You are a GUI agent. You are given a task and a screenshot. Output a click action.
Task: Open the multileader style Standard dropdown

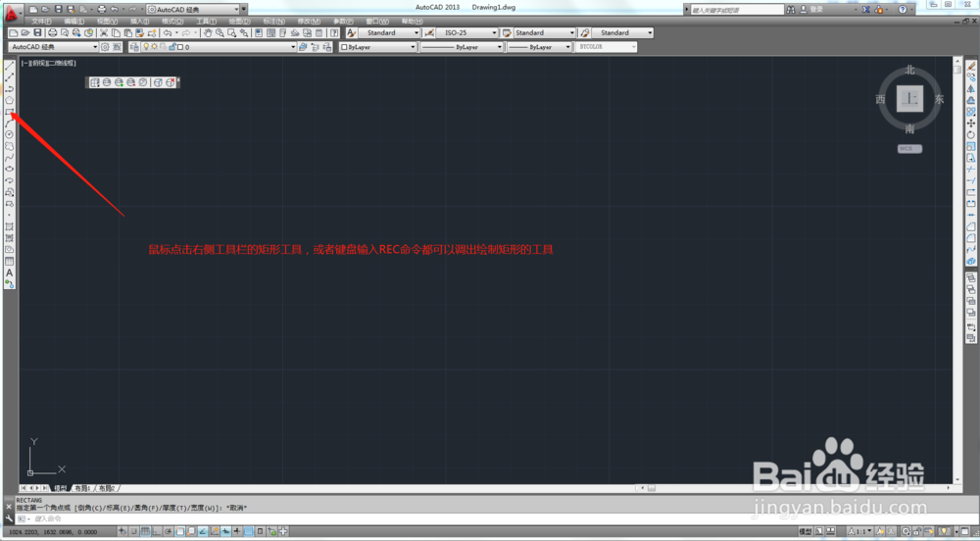coord(622,32)
